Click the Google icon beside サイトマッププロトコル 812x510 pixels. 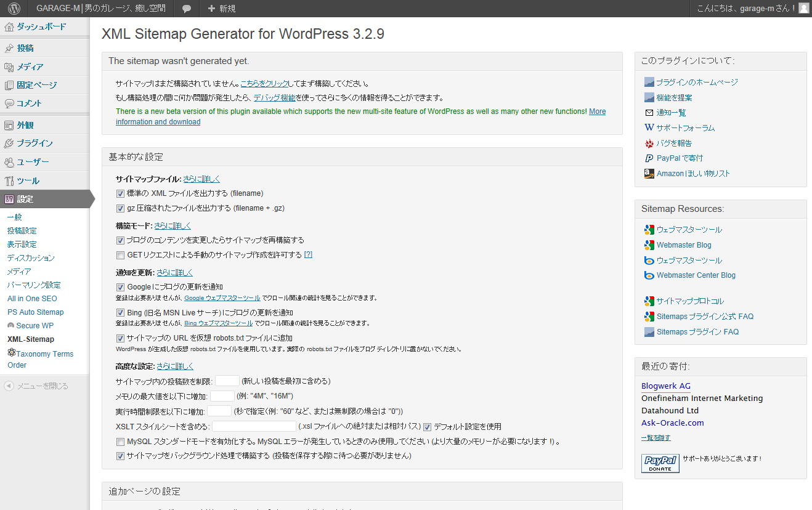pyautogui.click(x=649, y=301)
